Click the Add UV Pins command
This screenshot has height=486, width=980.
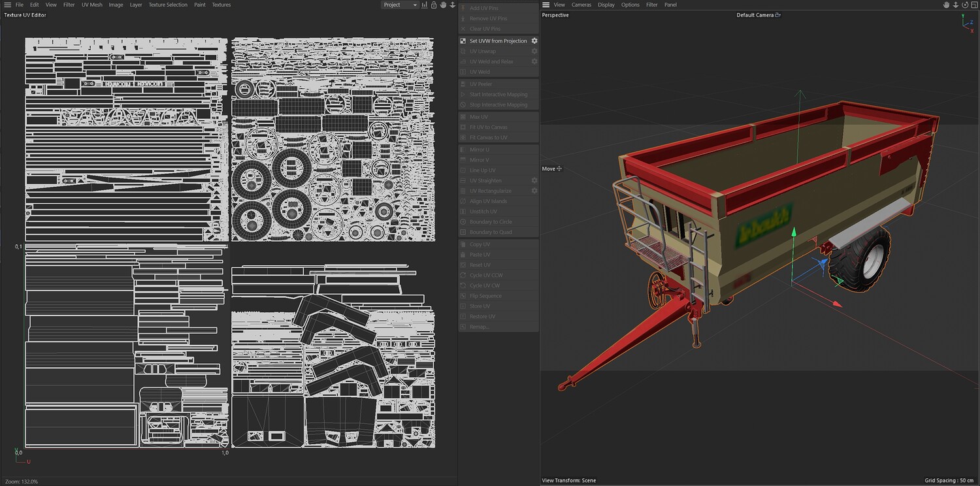(x=498, y=8)
